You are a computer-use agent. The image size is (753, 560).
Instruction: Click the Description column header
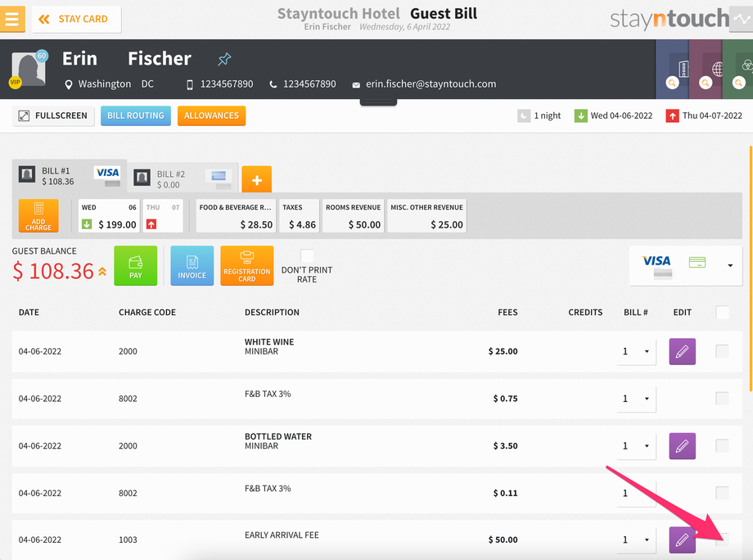[x=272, y=312]
